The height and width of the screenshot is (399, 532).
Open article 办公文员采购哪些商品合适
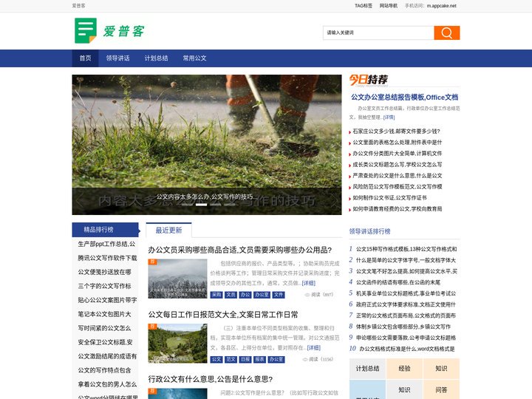coord(240,250)
